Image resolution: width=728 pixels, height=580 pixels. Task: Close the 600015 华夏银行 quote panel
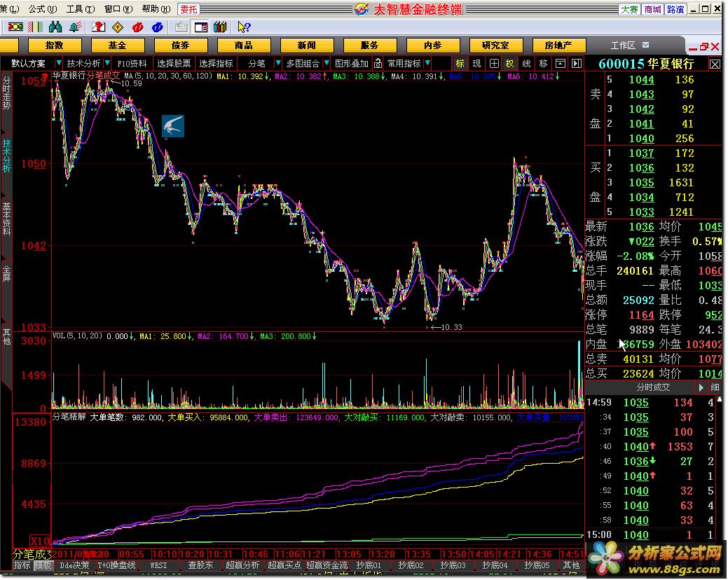point(715,64)
